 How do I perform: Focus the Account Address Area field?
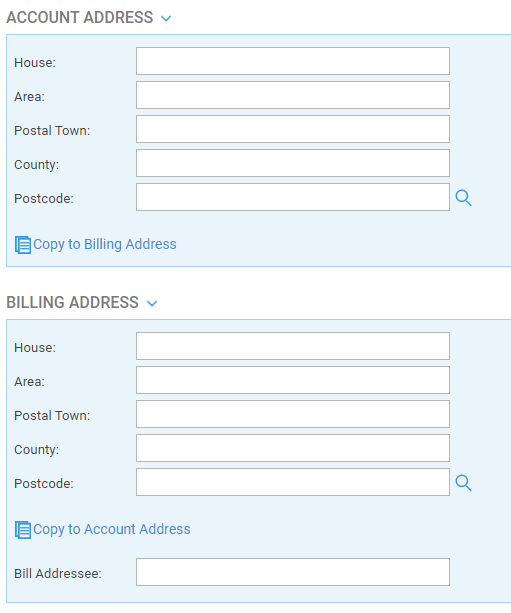tap(293, 95)
